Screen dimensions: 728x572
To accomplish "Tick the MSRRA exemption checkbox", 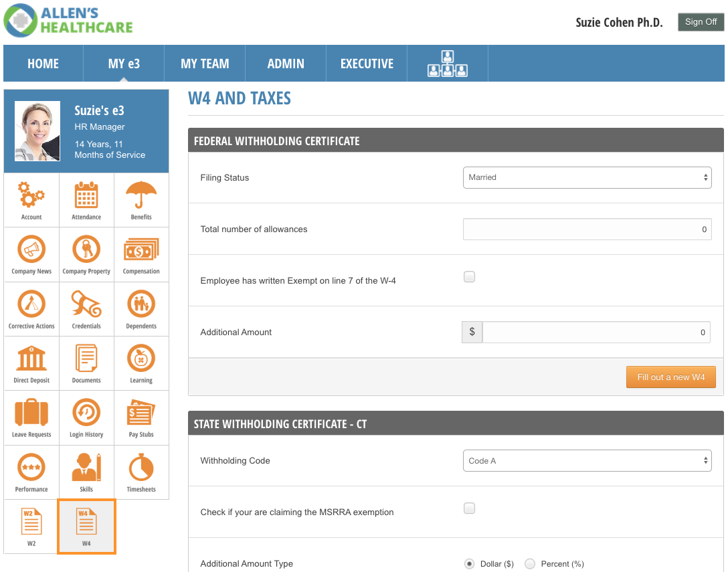I will point(470,508).
